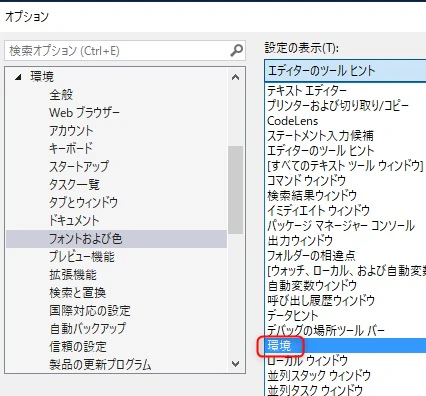Select ドキュメント tree item
Image resolution: width=426 pixels, height=396 pixels.
[74, 221]
